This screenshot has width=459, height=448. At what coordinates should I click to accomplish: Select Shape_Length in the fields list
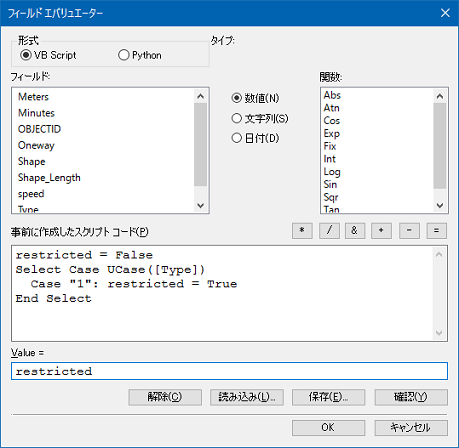point(49,178)
